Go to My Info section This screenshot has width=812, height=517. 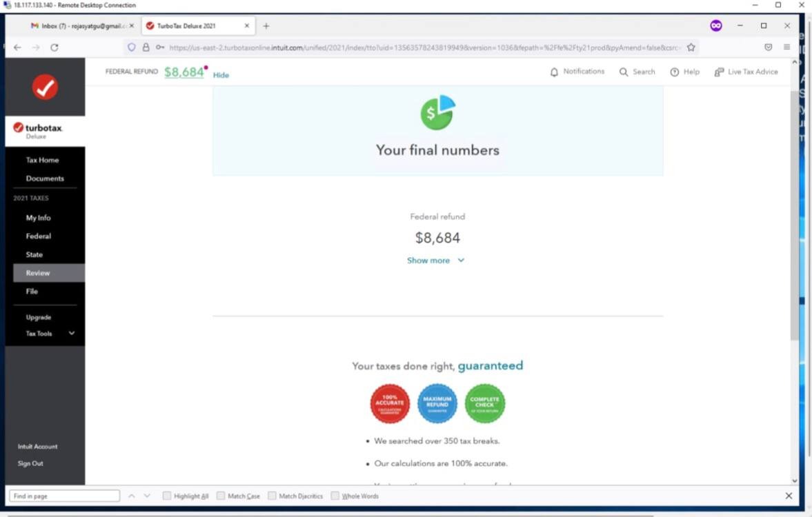[39, 218]
